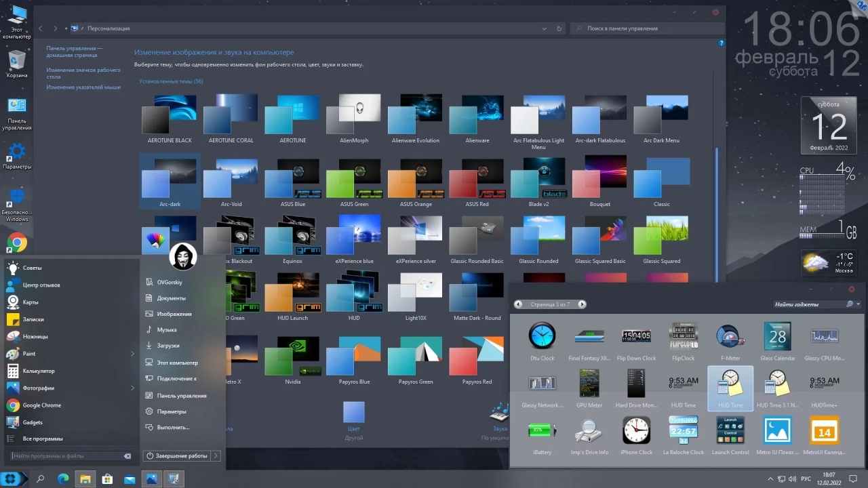Click the Найти гаджеты search field
The width and height of the screenshot is (868, 488).
click(809, 304)
